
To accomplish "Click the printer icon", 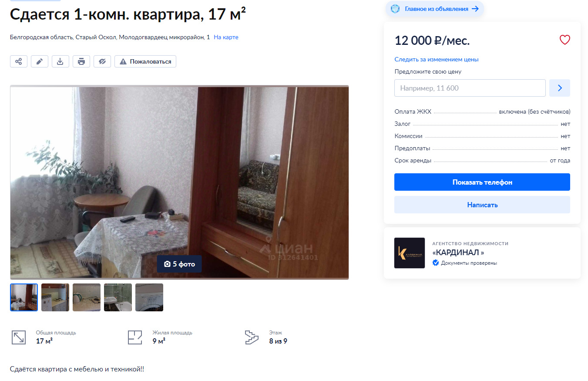I will click(x=81, y=61).
